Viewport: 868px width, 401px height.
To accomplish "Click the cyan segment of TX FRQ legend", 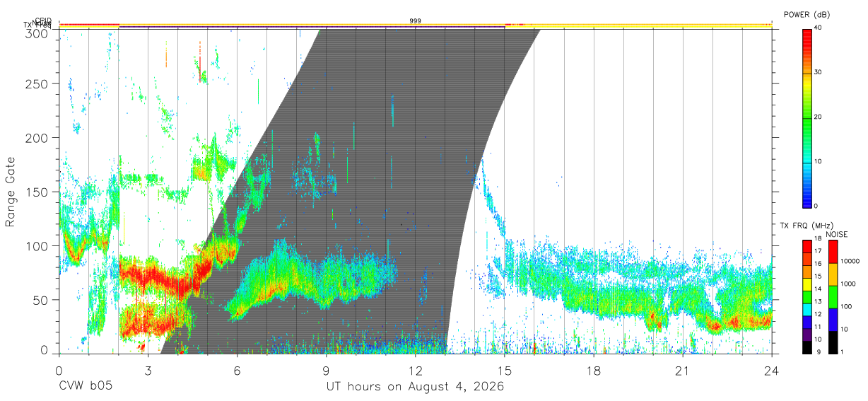I will pyautogui.click(x=807, y=310).
